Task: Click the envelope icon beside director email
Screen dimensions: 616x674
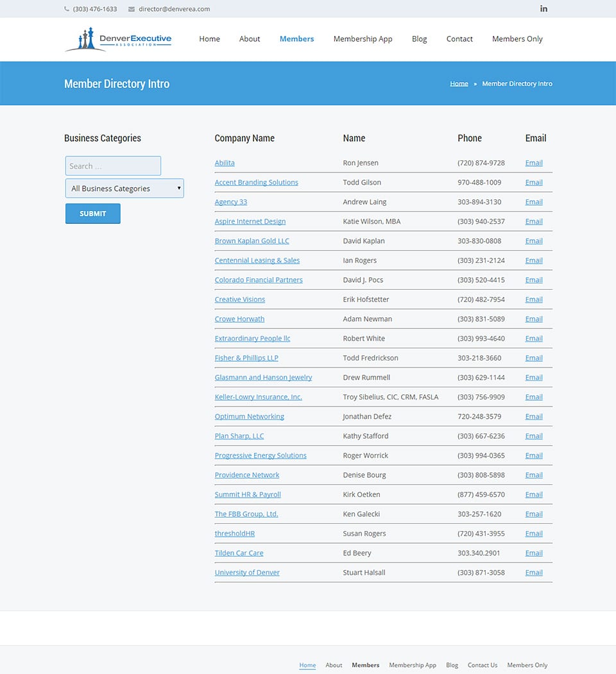Action: click(131, 9)
